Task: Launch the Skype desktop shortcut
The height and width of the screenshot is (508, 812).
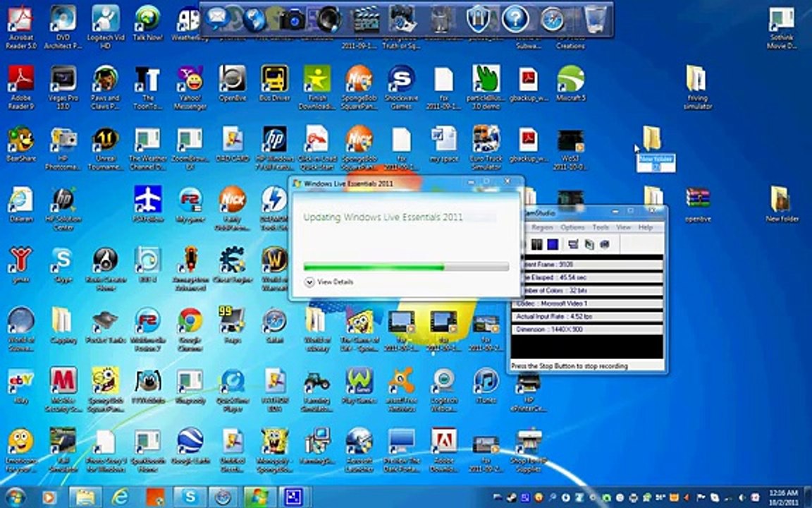Action: point(63,265)
